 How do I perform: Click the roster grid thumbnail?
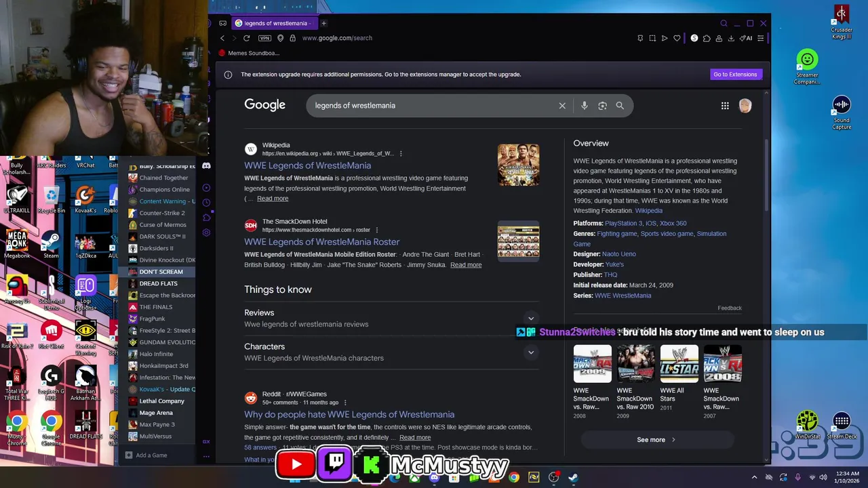pos(518,241)
